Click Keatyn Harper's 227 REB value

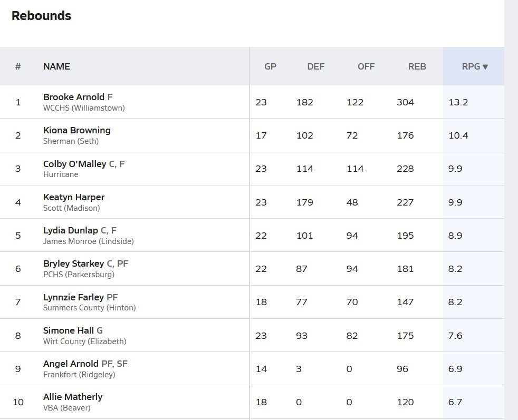[405, 202]
